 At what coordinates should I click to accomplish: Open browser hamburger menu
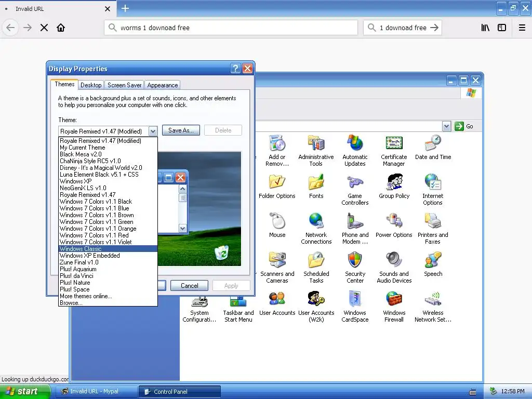522,28
